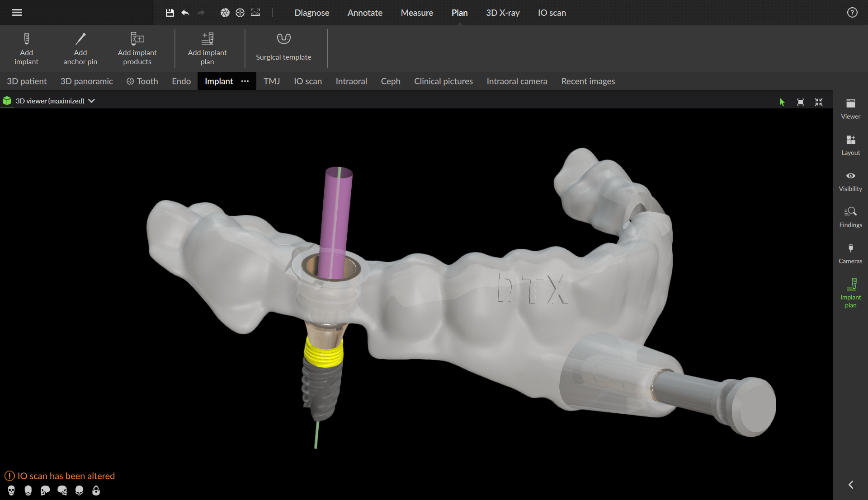Viewport: 868px width, 500px height.
Task: Open the Measure menu
Action: pyautogui.click(x=417, y=13)
